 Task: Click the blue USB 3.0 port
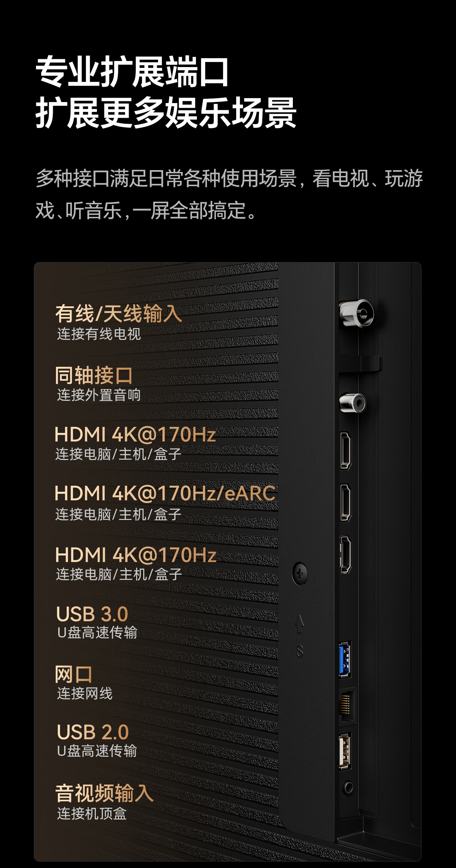[345, 659]
